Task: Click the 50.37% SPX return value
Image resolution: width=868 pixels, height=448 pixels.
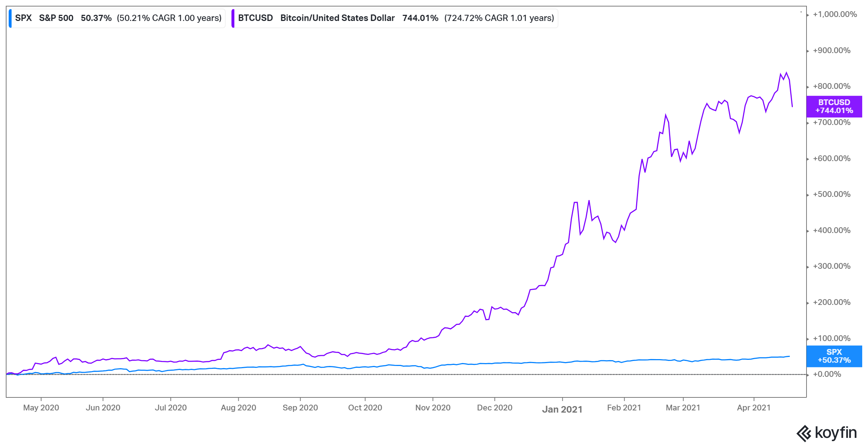Action: [x=96, y=18]
